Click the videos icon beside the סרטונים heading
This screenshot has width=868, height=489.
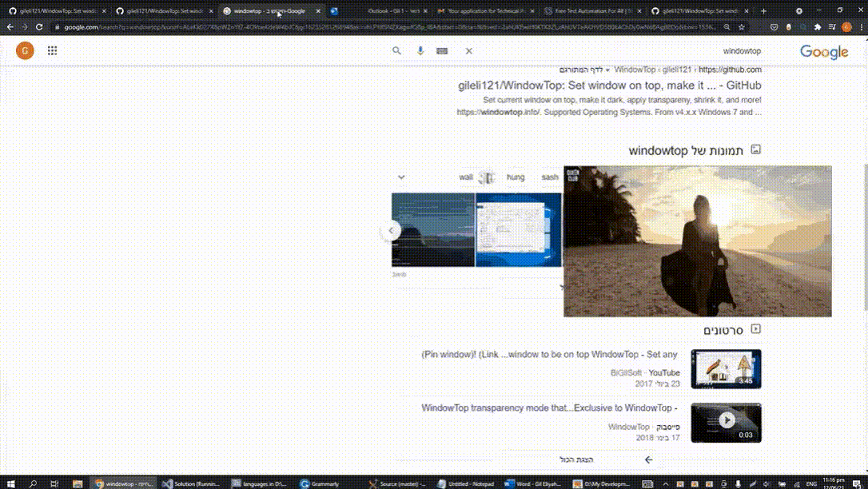tap(755, 328)
